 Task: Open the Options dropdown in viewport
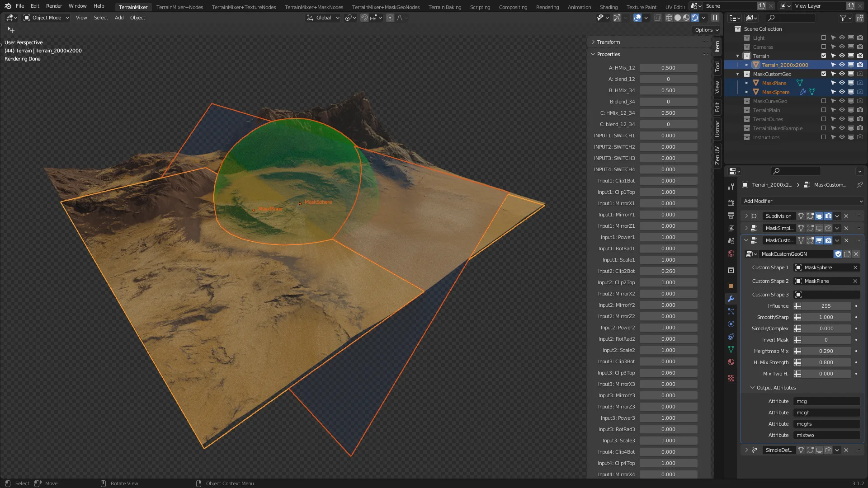pyautogui.click(x=707, y=30)
